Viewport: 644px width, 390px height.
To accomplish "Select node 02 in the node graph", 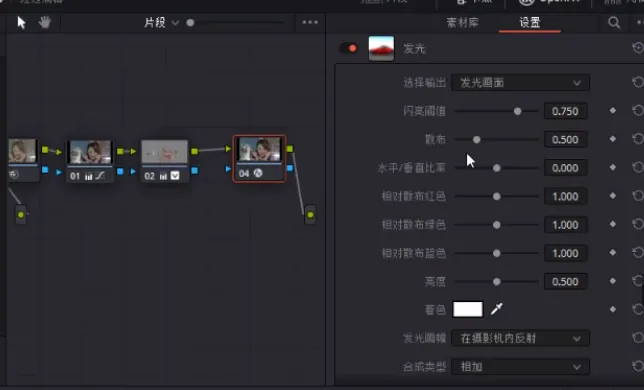I will tap(165, 161).
